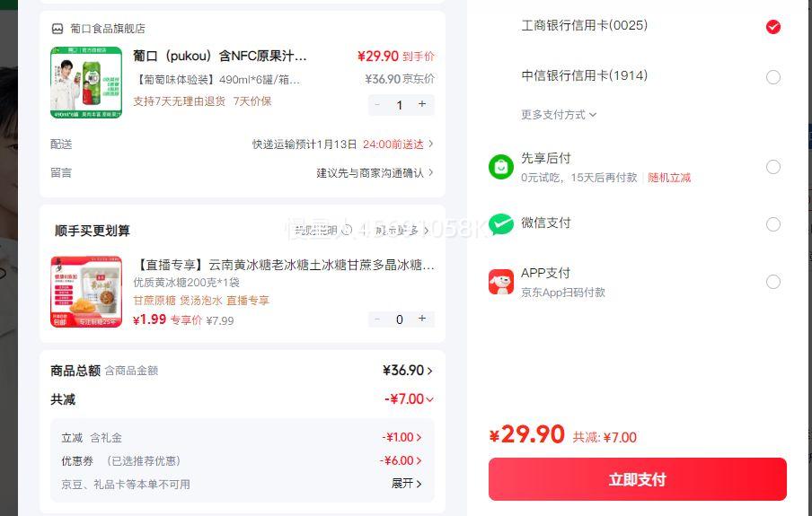This screenshot has height=516, width=812.
Task: Click 展开 to expand unavailable 京豆 options
Action: [406, 484]
